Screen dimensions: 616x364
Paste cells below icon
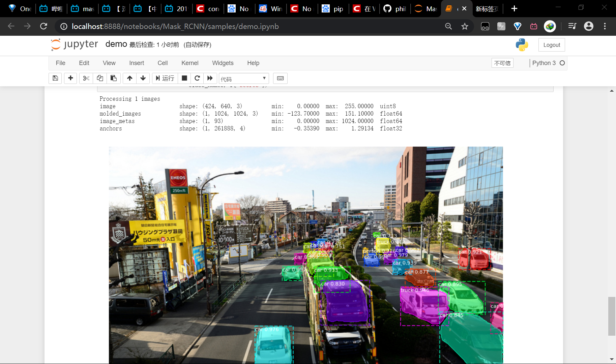pyautogui.click(x=114, y=78)
